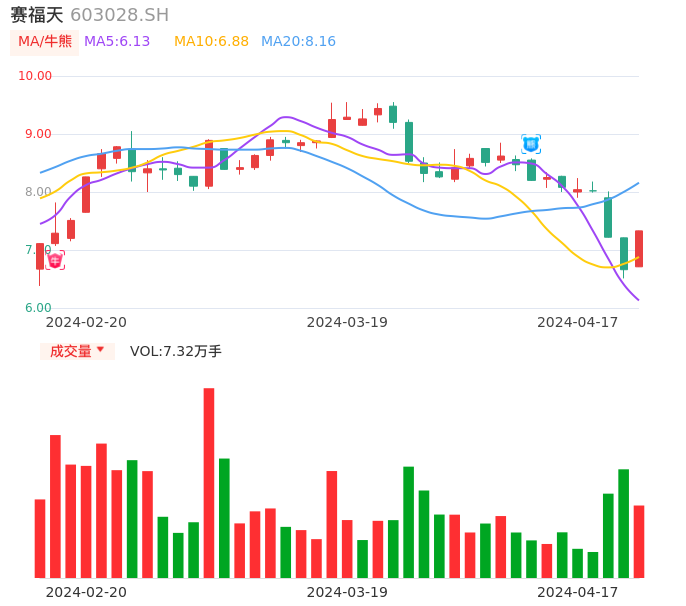Click stock code 603028.SH

point(119,15)
